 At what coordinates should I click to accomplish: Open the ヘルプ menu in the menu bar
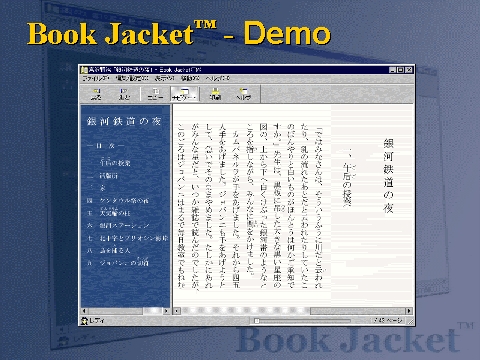pos(218,79)
